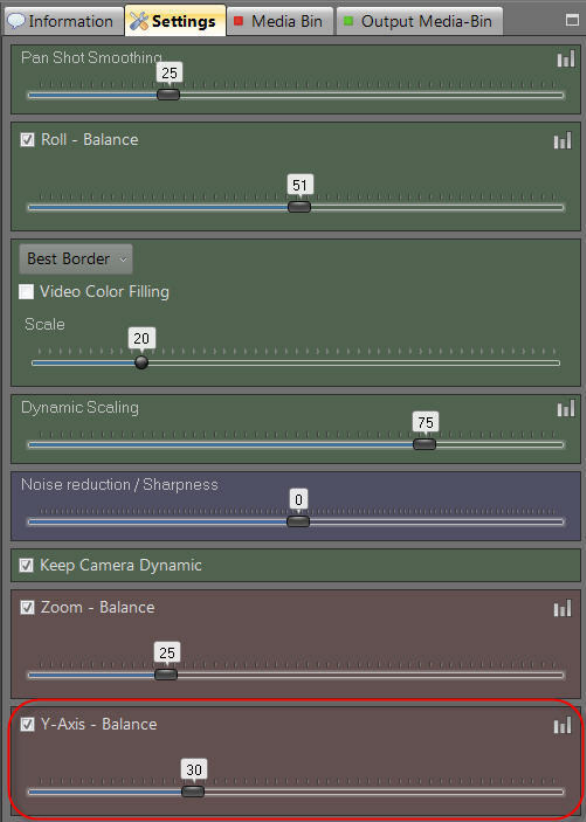
Task: Select the Settings tab
Action: coord(175,21)
